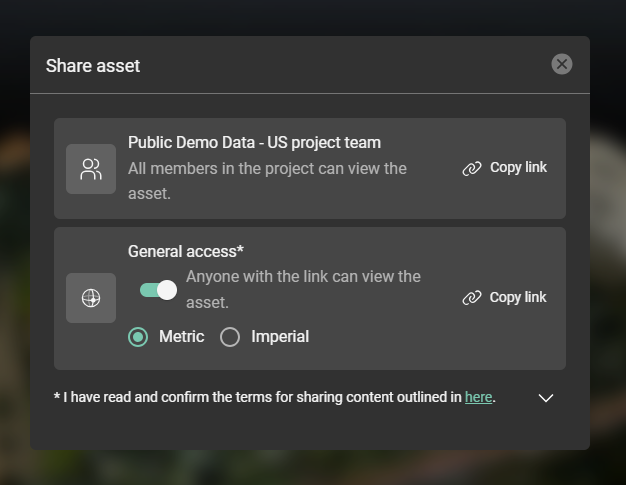Screen dimensions: 626x485
Task: Open the sharing terms 'here' link
Action: 478,397
